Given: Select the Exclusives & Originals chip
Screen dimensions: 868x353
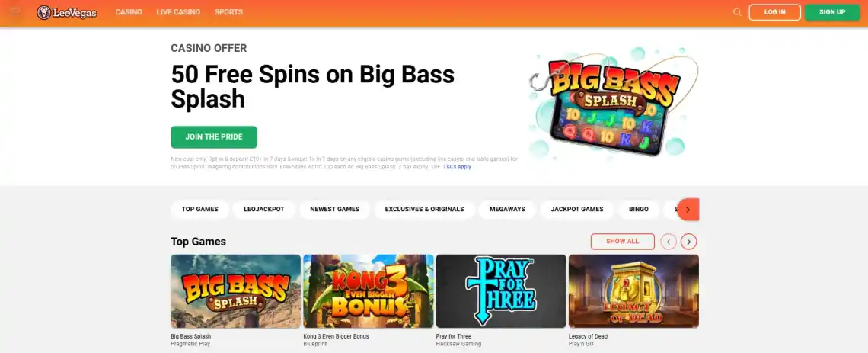Looking at the screenshot, I should [425, 210].
